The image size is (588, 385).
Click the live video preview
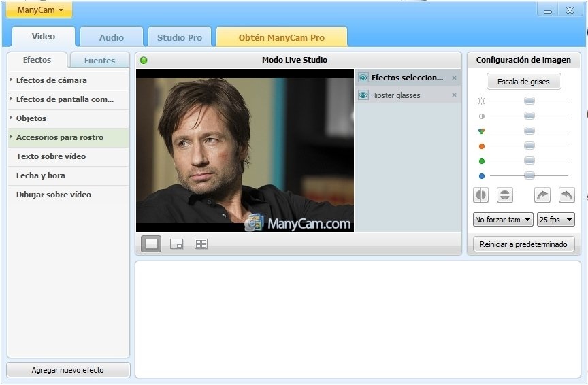click(x=245, y=150)
